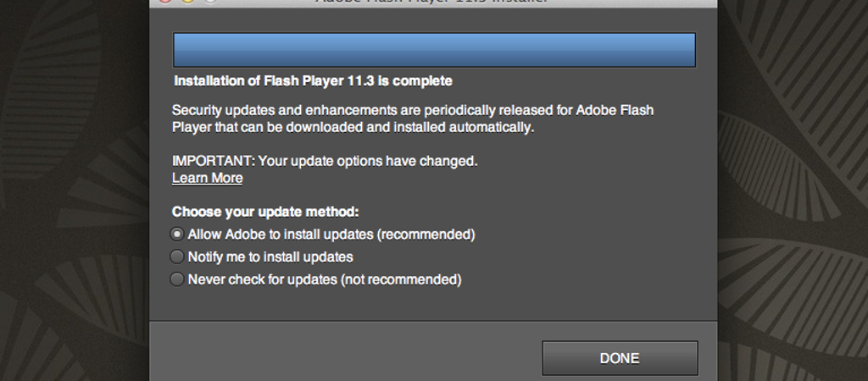Click the 'IMPORTANT: Your update options have changed' text
Screen dimensions: 868x381
coord(325,161)
